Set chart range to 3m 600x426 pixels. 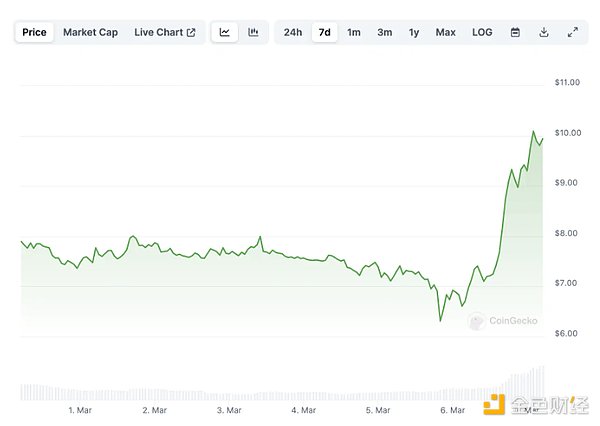coord(384,32)
